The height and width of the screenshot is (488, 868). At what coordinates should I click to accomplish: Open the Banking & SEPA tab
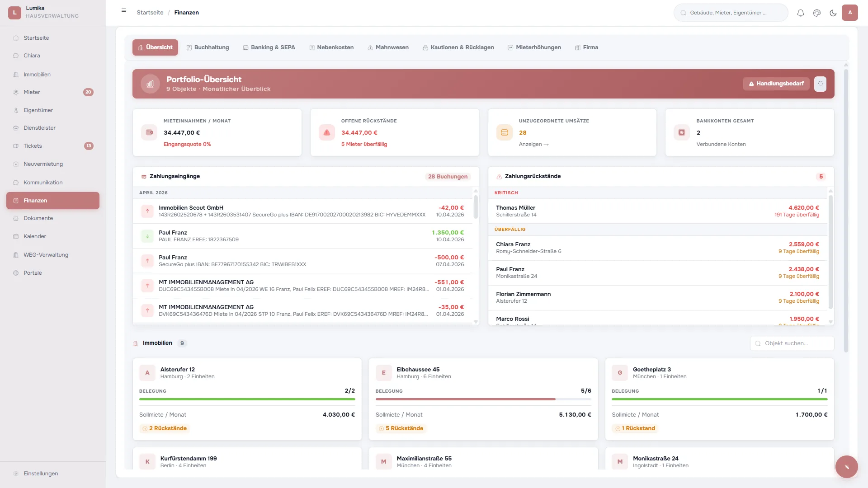(x=269, y=47)
